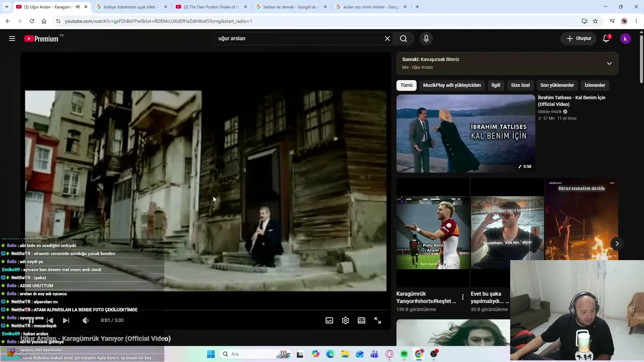Open the YouTube account avatar menu

[x=625, y=39]
